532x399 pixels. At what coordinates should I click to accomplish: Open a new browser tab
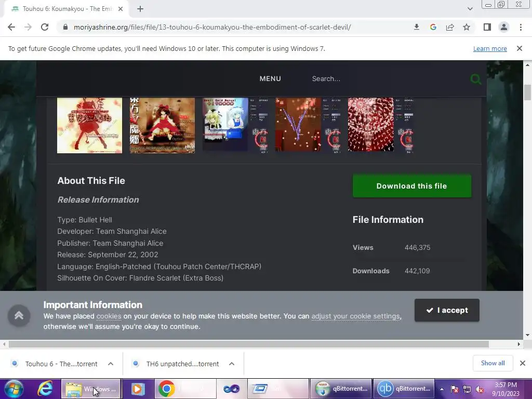click(x=140, y=9)
